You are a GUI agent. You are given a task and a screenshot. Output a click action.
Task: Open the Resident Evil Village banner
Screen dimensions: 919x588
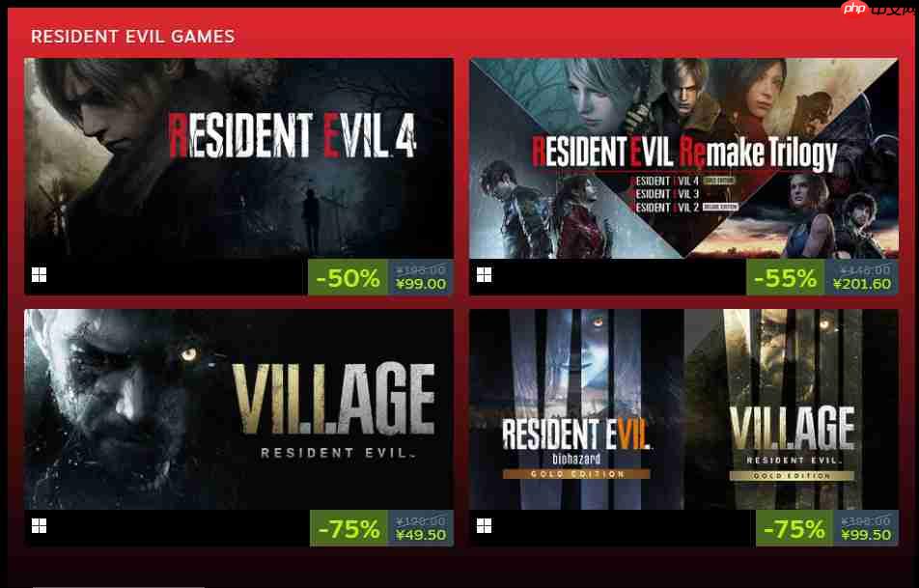[x=238, y=409]
